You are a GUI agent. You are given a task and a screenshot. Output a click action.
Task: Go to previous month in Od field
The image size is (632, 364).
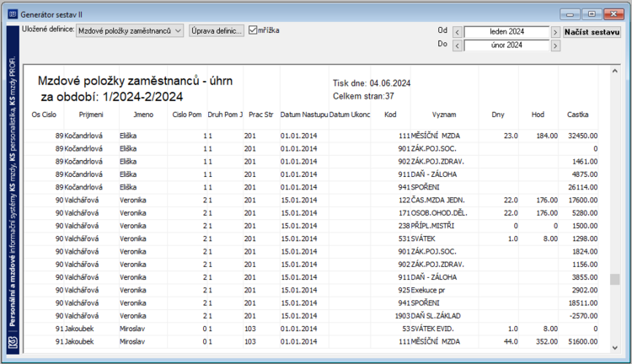click(x=457, y=32)
